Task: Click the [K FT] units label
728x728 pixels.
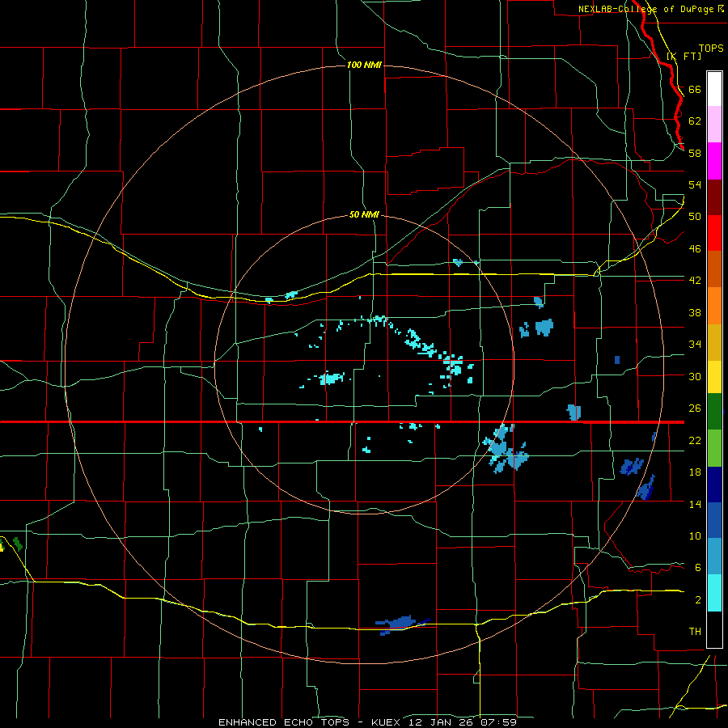Action: [x=684, y=56]
